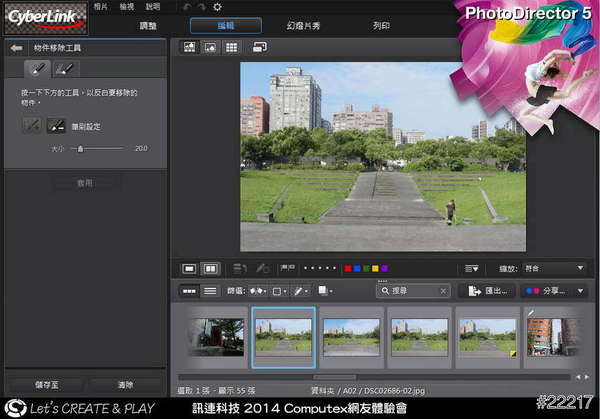This screenshot has height=419, width=600.
Task: Click the red color label swatch
Action: (347, 268)
